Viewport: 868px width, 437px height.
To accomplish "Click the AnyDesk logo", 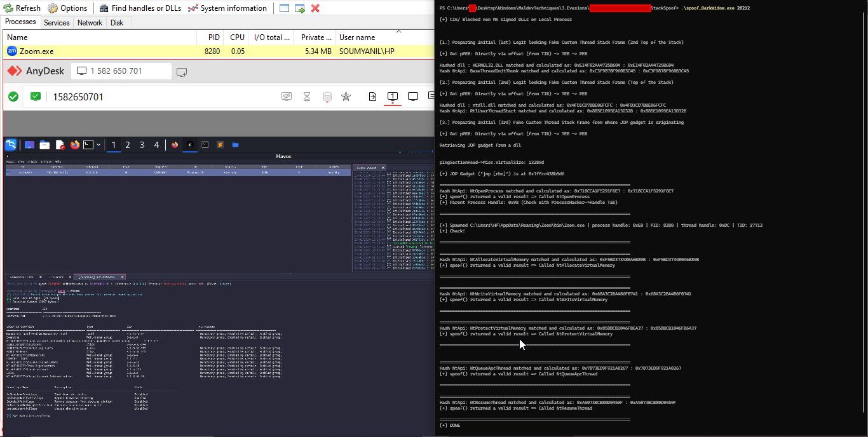I will (36, 71).
